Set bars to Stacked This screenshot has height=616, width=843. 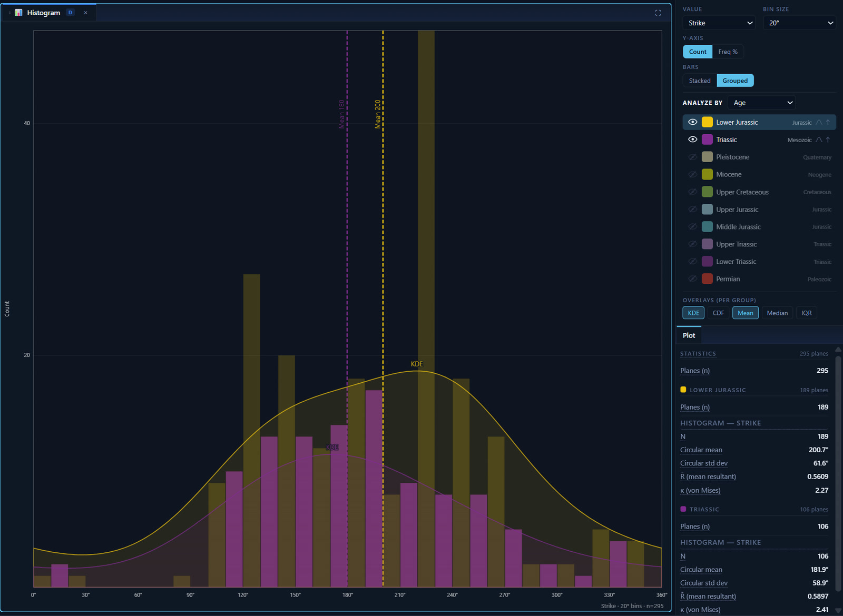(x=700, y=81)
